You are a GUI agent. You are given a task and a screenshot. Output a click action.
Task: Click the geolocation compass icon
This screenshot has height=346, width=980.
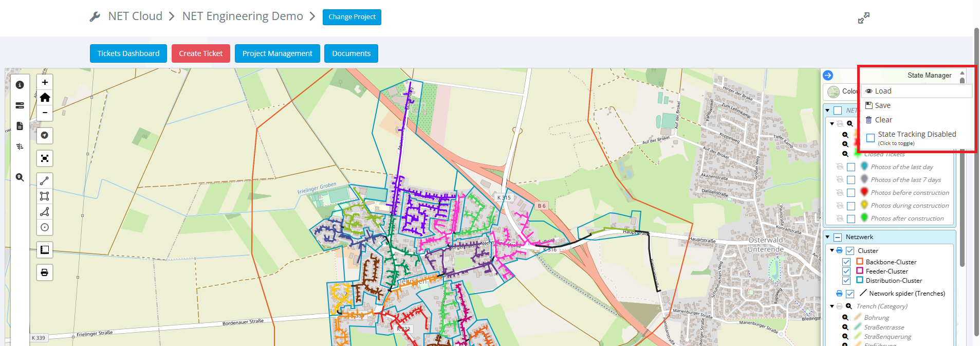(45, 135)
